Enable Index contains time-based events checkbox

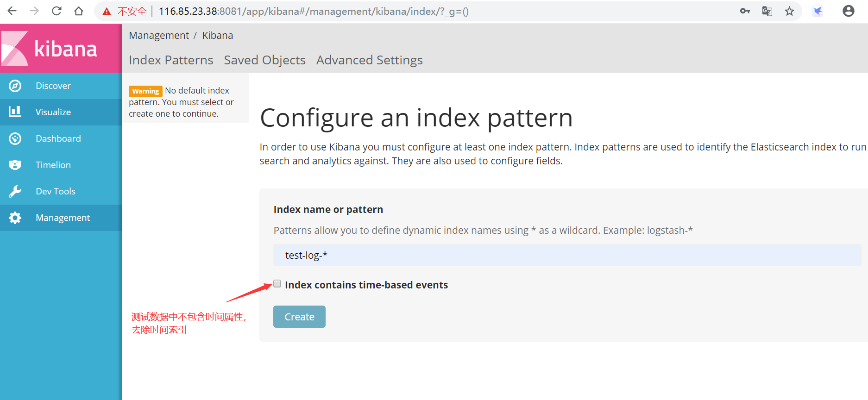[277, 284]
